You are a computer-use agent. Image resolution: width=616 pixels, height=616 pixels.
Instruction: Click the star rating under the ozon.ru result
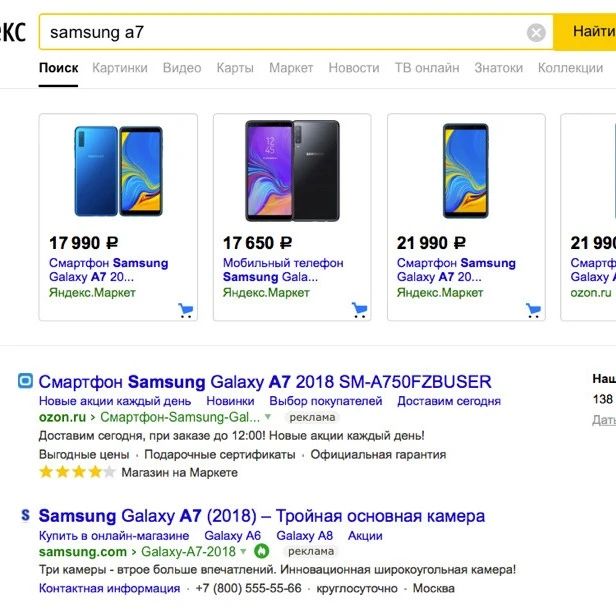(76, 472)
